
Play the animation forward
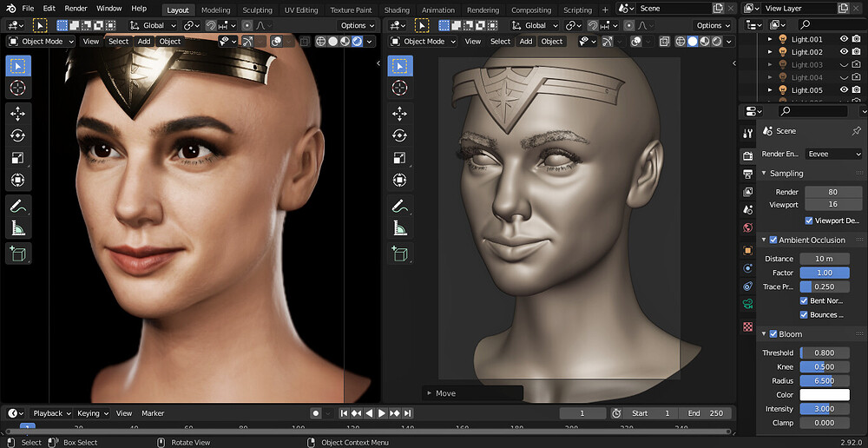pos(382,413)
